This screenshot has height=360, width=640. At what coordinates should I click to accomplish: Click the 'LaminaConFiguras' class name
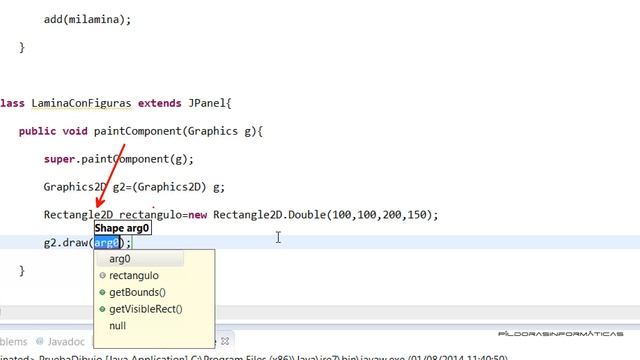81,103
